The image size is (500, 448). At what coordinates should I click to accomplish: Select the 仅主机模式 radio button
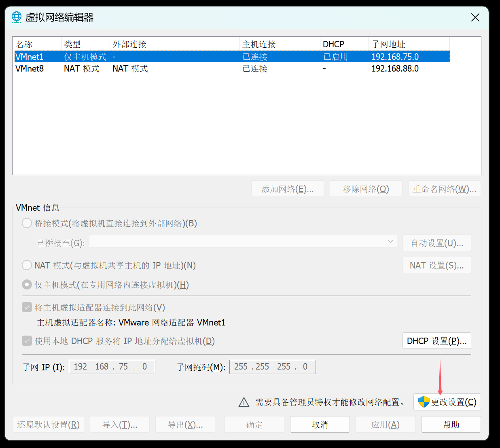(27, 285)
